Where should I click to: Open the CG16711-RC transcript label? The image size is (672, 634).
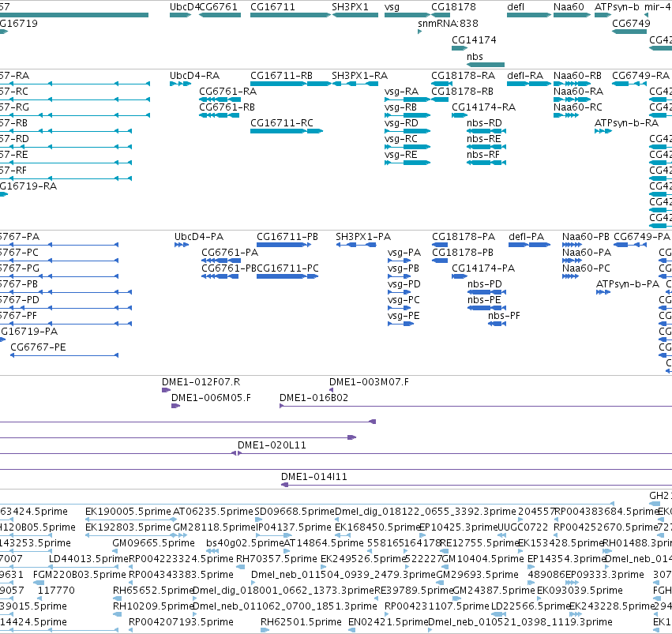(x=282, y=123)
